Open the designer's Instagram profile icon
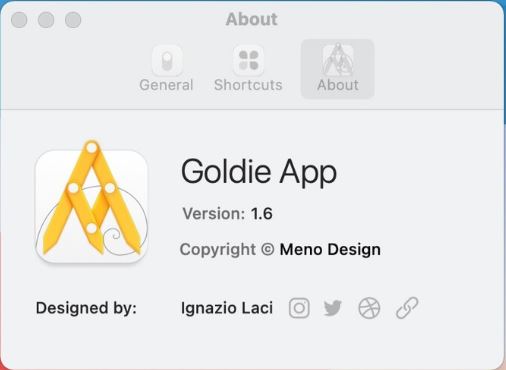This screenshot has width=506, height=370. pyautogui.click(x=299, y=308)
